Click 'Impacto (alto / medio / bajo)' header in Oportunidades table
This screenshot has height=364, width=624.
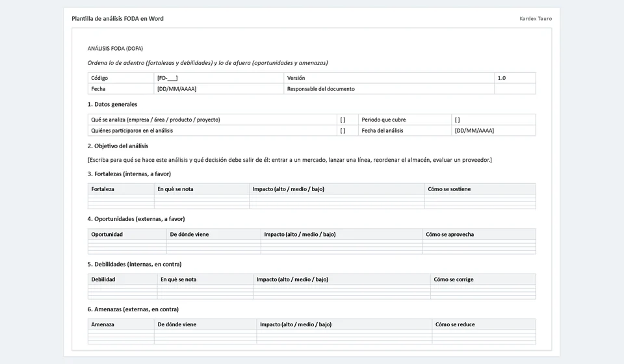(342, 234)
